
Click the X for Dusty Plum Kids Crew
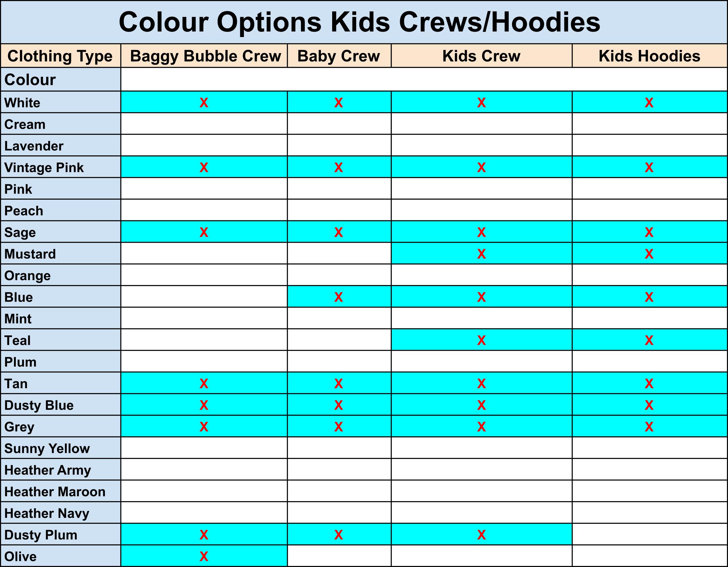pos(481,535)
